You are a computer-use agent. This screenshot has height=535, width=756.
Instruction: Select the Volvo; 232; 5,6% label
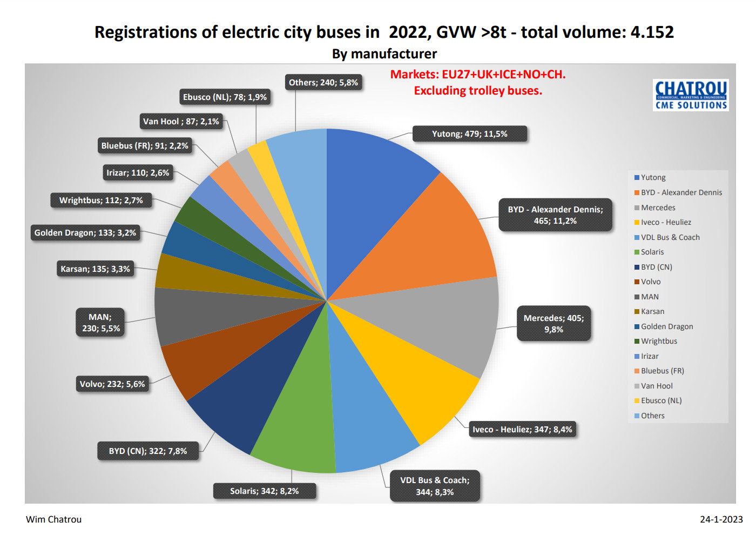click(112, 384)
